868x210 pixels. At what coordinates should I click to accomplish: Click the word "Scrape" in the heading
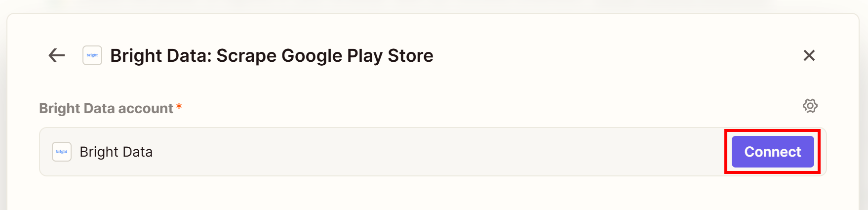pos(246,55)
